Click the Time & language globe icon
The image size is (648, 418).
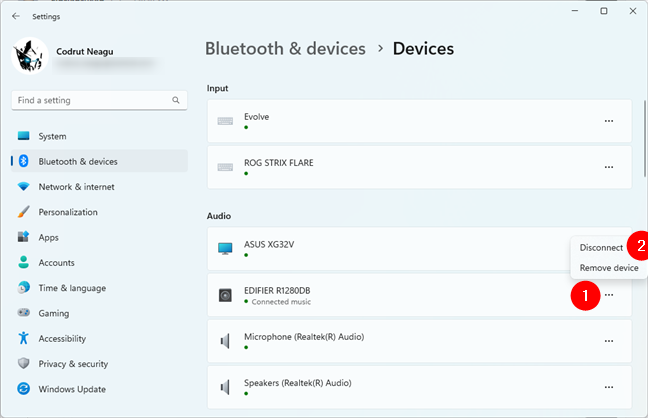pos(24,287)
